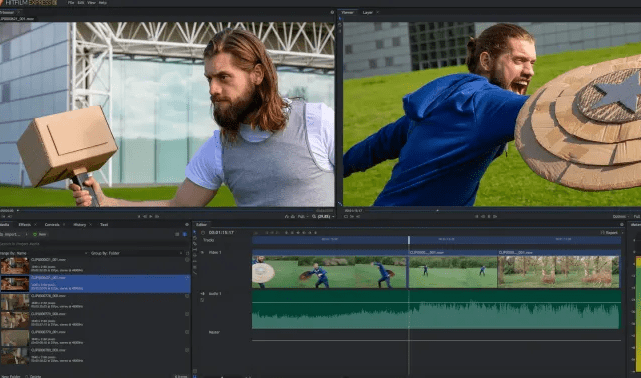Open the Viewer Options dropdown

click(x=620, y=216)
